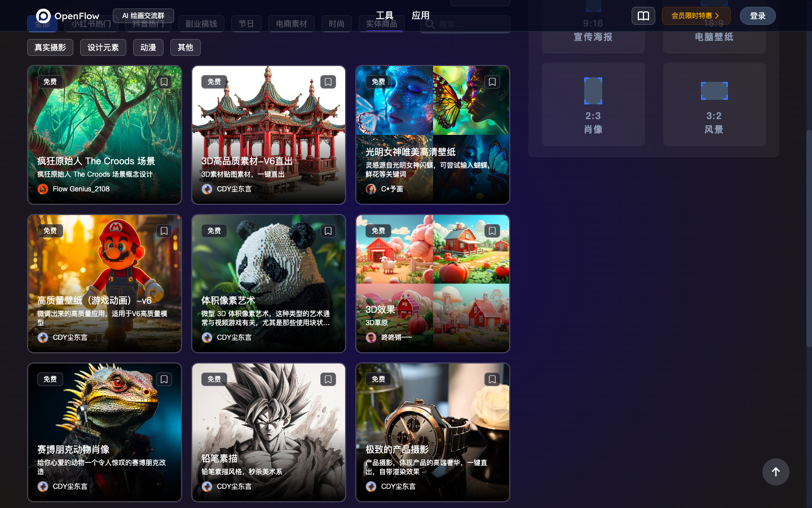Click the C•予画 author avatar
Image resolution: width=812 pixels, height=508 pixels.
(371, 189)
